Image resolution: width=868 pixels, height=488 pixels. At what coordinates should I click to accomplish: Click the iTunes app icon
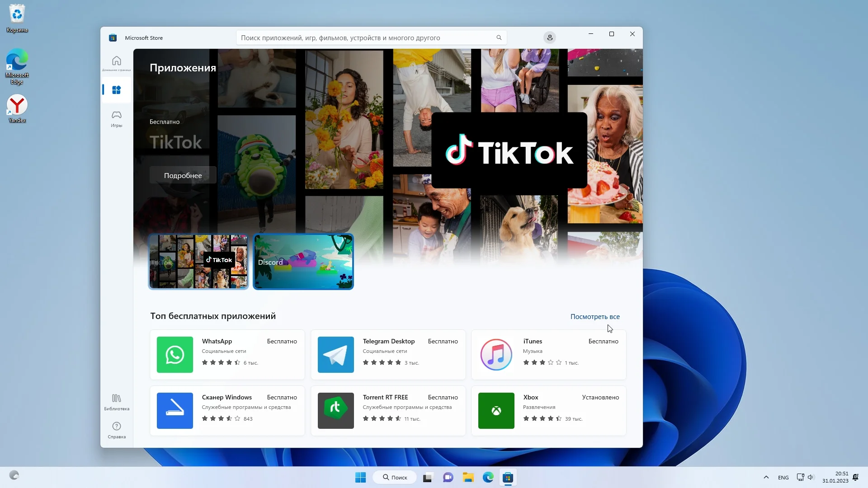(496, 355)
